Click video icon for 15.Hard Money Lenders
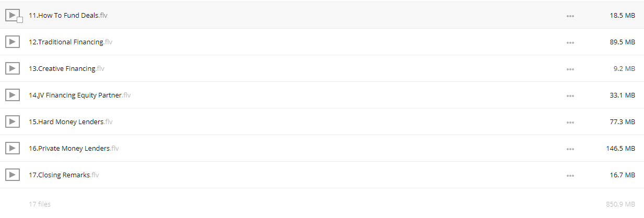 pyautogui.click(x=13, y=122)
